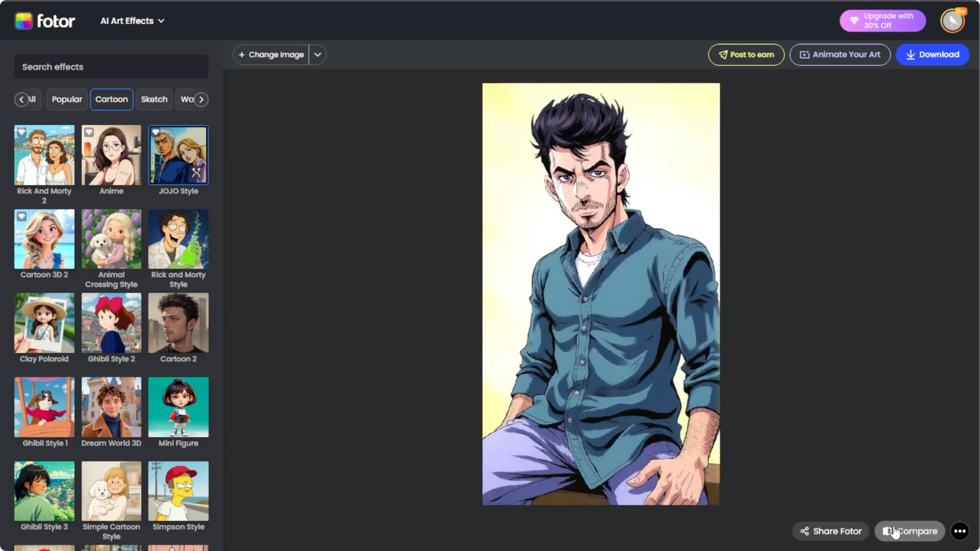Click the Change Image button

click(x=271, y=55)
